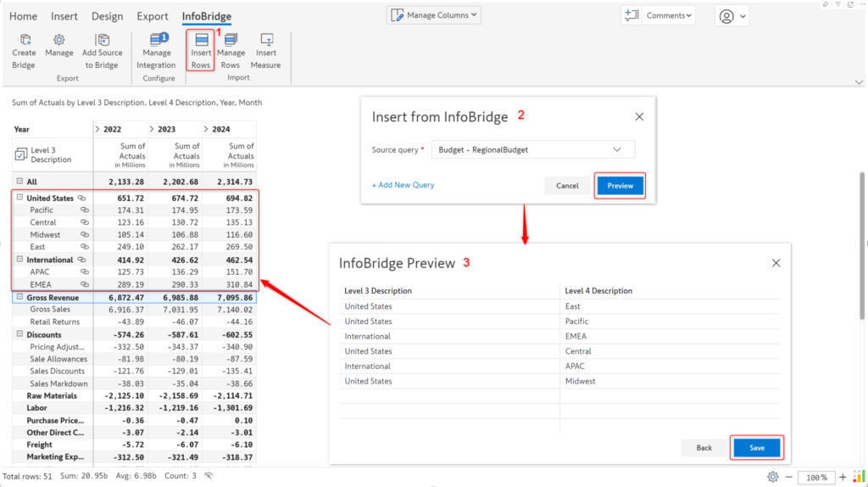
Task: Close the InfoBridge Preview dialog
Action: pos(776,263)
